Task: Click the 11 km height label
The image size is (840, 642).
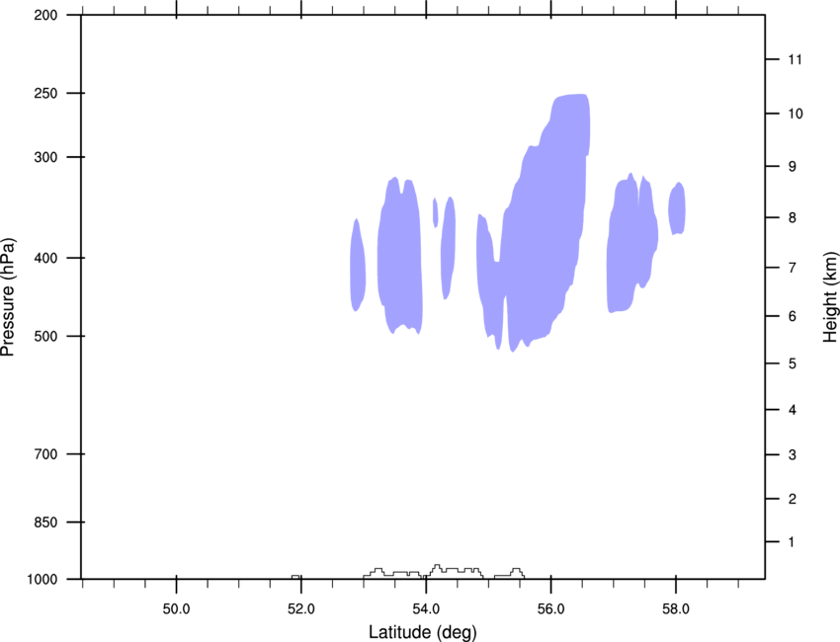Action: point(795,59)
